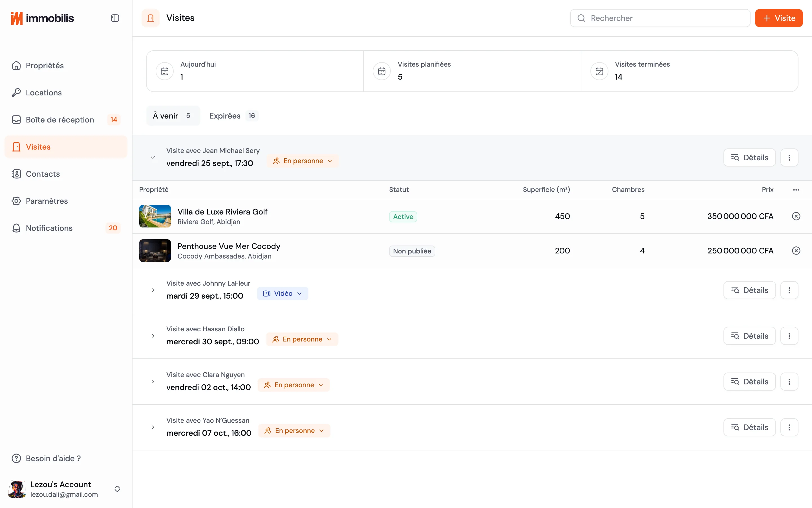Open Détails for Clara Nguyen visit
812x508 pixels.
point(749,381)
